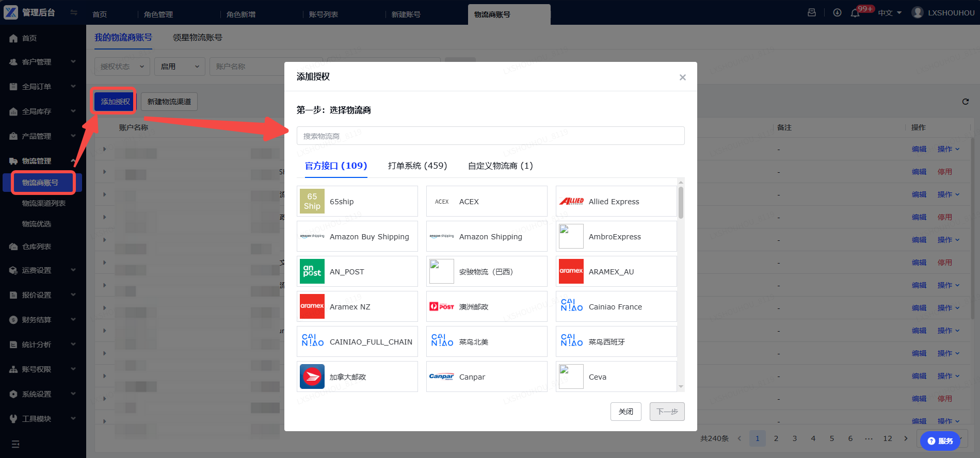Click the ARAMEX_AU red logo
The width and height of the screenshot is (980, 458).
[571, 271]
